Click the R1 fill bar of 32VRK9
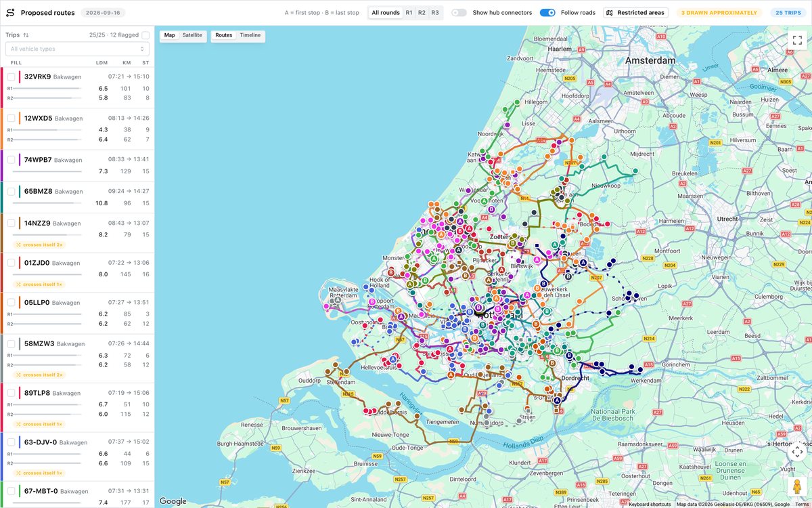This screenshot has height=508, width=812. 47,89
